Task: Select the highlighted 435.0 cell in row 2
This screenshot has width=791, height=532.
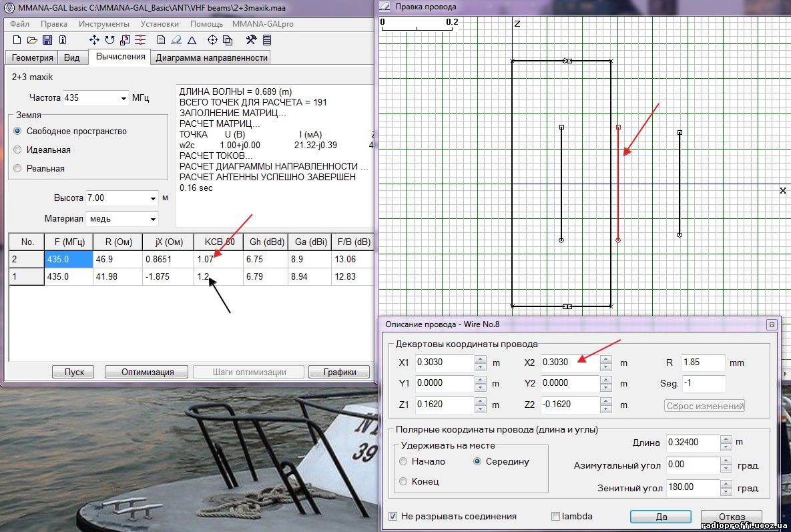Action: coord(69,259)
